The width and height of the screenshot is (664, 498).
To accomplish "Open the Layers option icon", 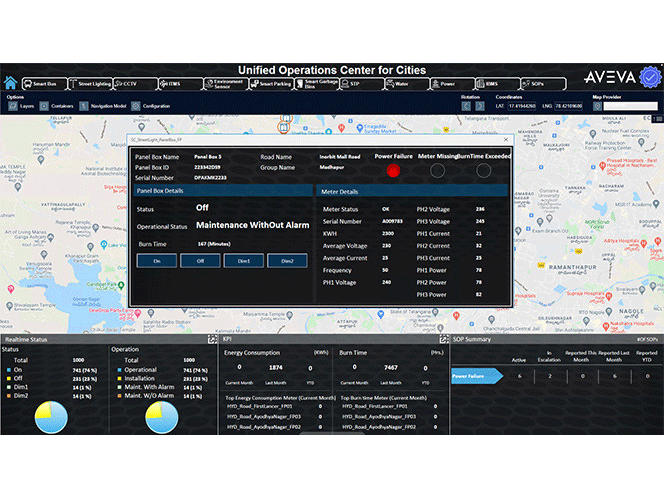I will coord(12,105).
